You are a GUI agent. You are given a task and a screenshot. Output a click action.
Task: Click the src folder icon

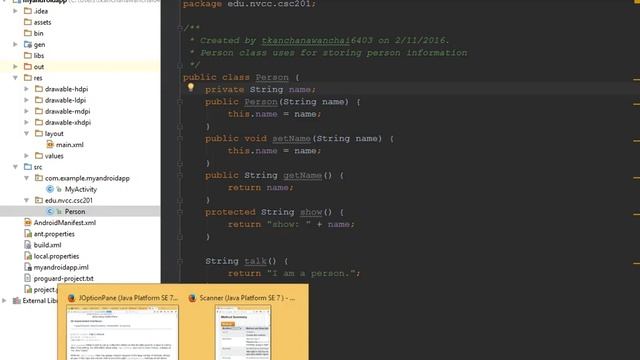[28, 167]
